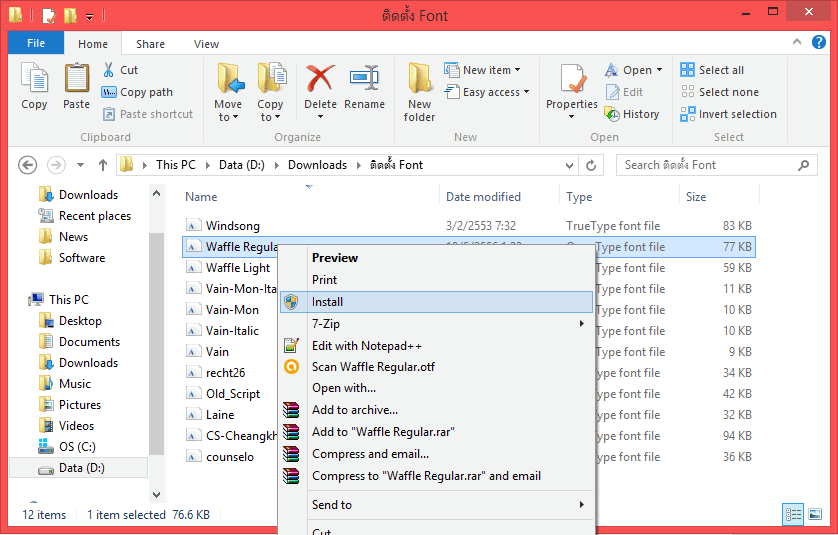Click the navigation pane scroll down arrow
The width and height of the screenshot is (838, 535).
[x=157, y=495]
